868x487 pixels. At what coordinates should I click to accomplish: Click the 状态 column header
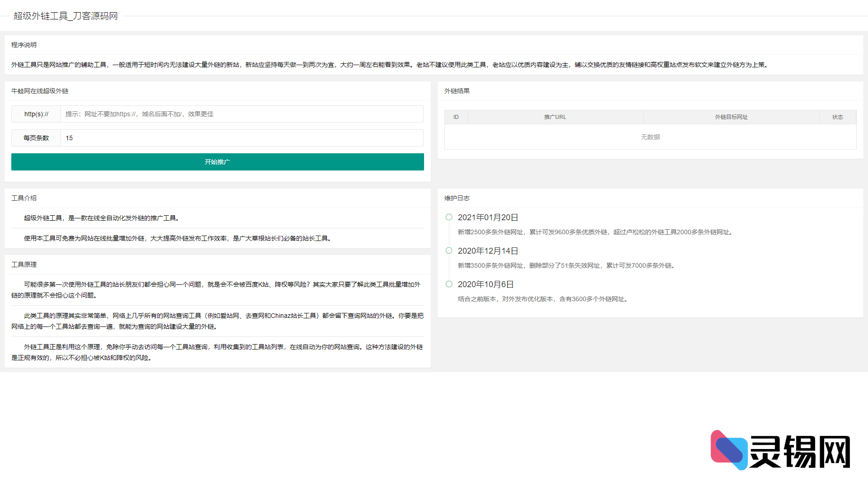(x=837, y=117)
